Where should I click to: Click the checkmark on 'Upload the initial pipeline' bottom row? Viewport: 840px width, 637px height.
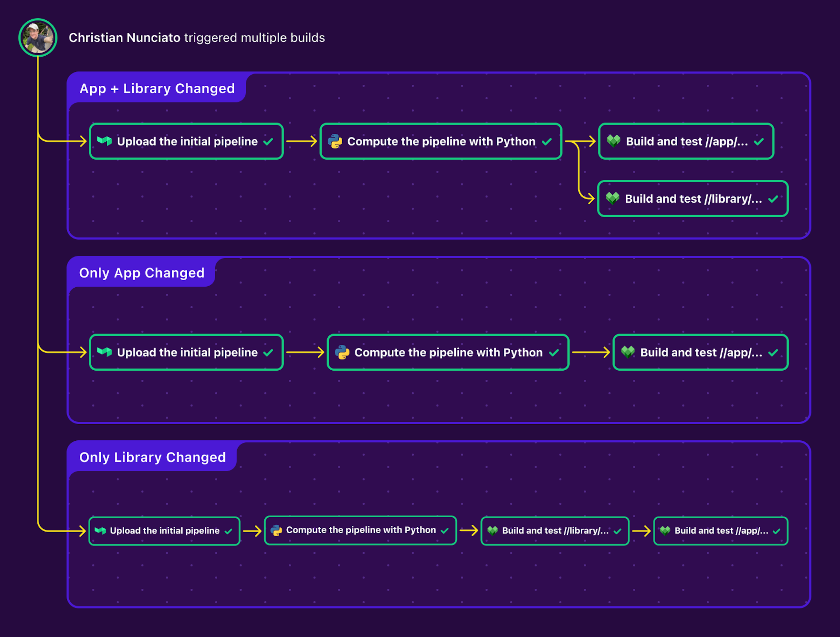coord(228,531)
